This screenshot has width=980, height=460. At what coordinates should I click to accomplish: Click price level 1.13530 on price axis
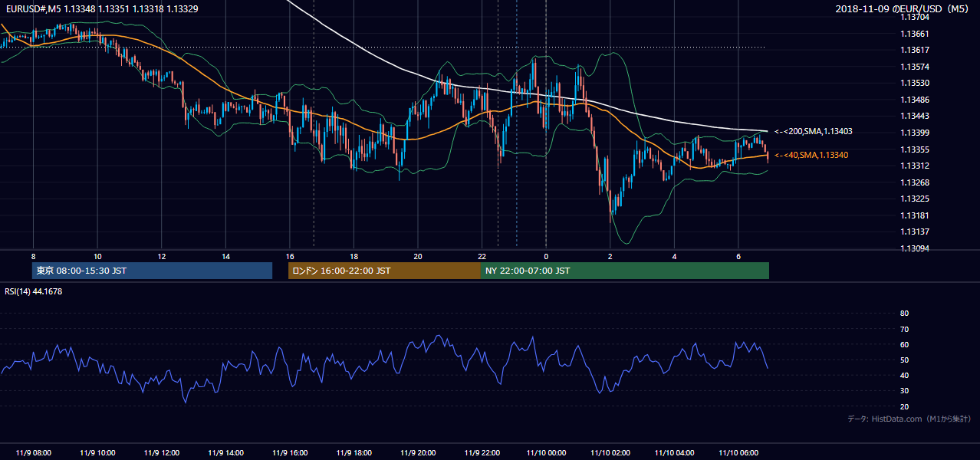click(x=914, y=84)
